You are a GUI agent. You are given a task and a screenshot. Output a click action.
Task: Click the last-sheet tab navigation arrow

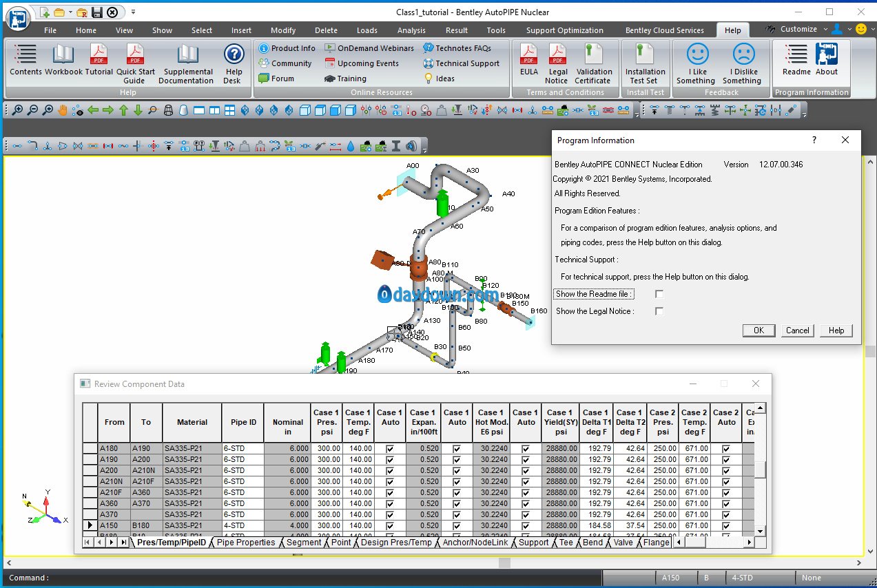pyautogui.click(x=124, y=543)
